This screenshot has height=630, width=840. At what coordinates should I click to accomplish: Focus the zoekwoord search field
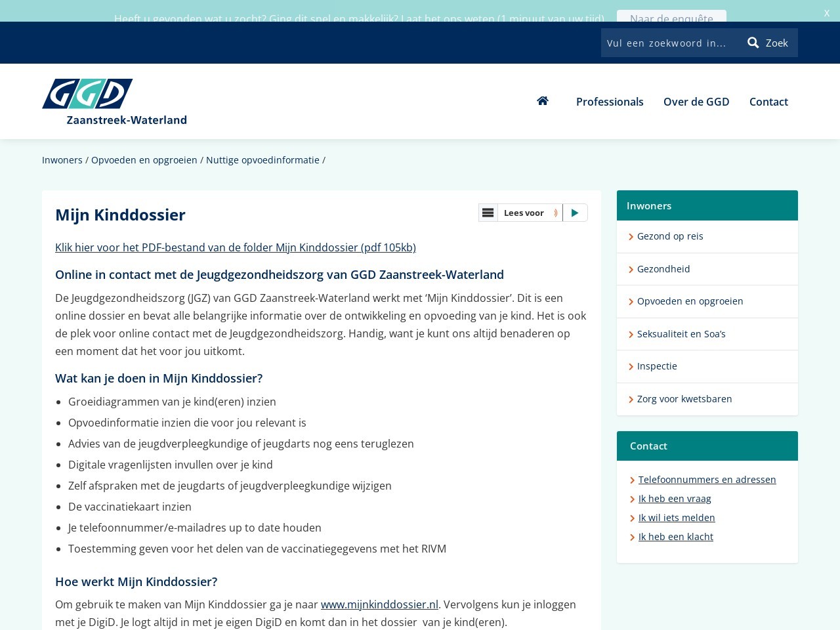tap(669, 43)
